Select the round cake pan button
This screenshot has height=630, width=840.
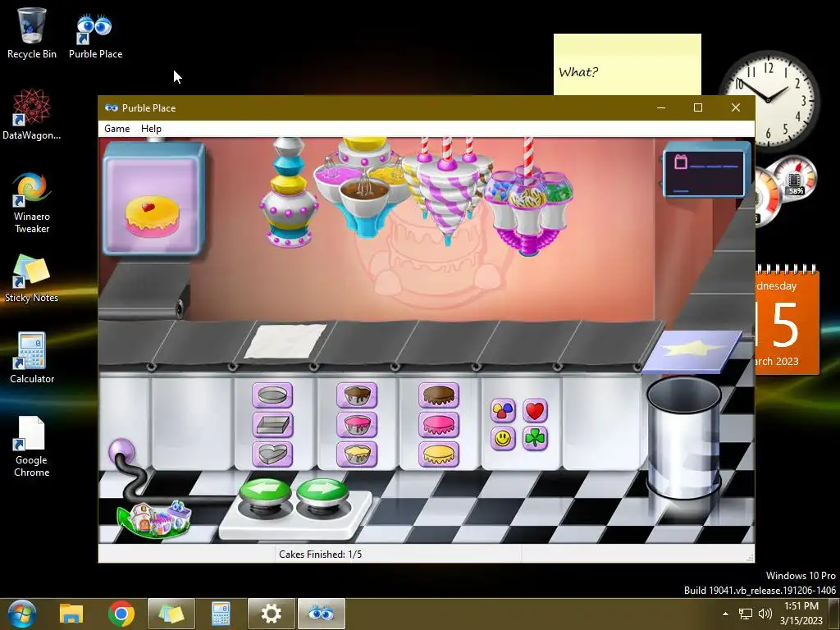coord(272,395)
